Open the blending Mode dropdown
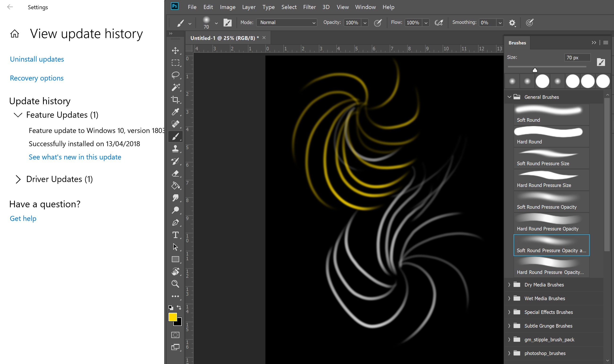The height and width of the screenshot is (364, 614). (287, 22)
